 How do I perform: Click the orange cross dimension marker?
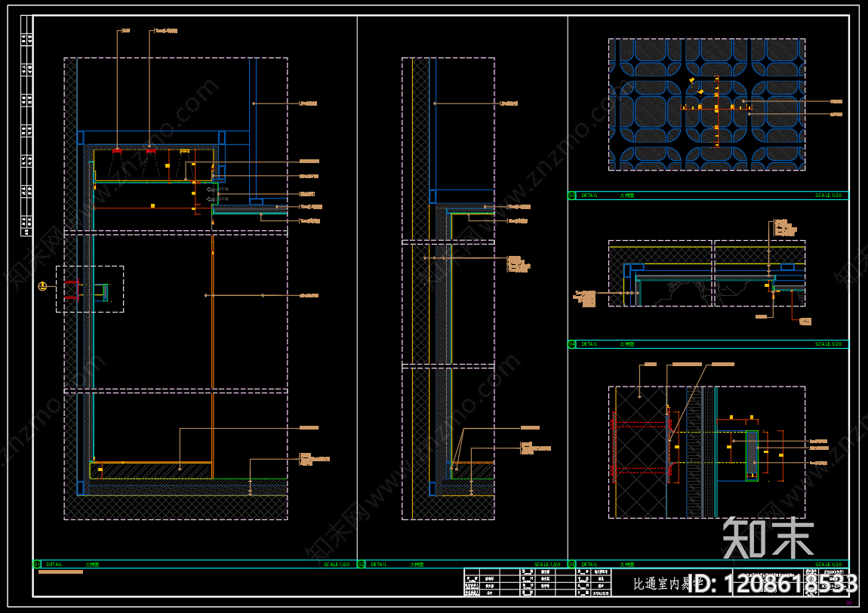click(x=716, y=108)
